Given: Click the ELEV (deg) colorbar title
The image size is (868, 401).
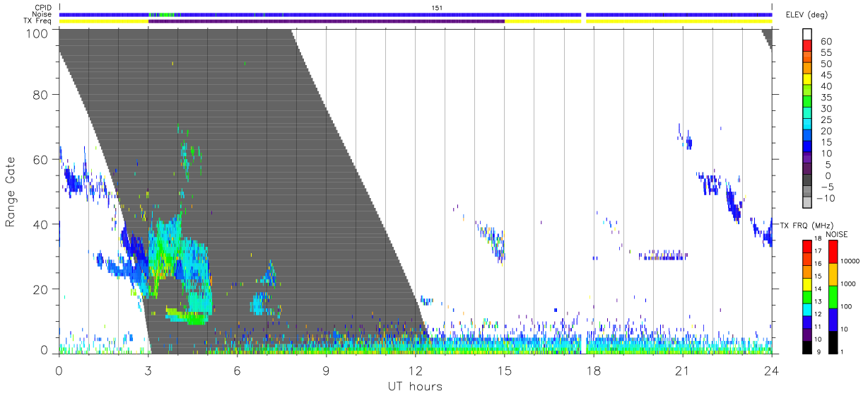Looking at the screenshot, I should pos(807,15).
